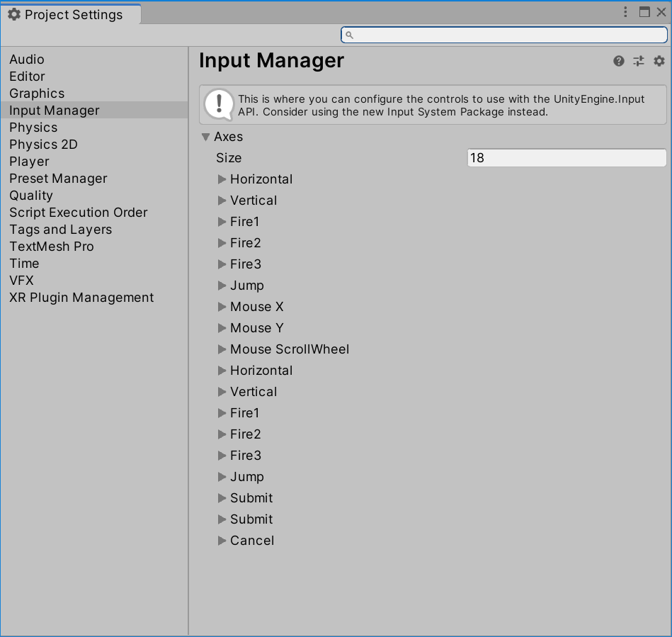672x637 pixels.
Task: Click the presets slider icon in header
Action: point(639,61)
